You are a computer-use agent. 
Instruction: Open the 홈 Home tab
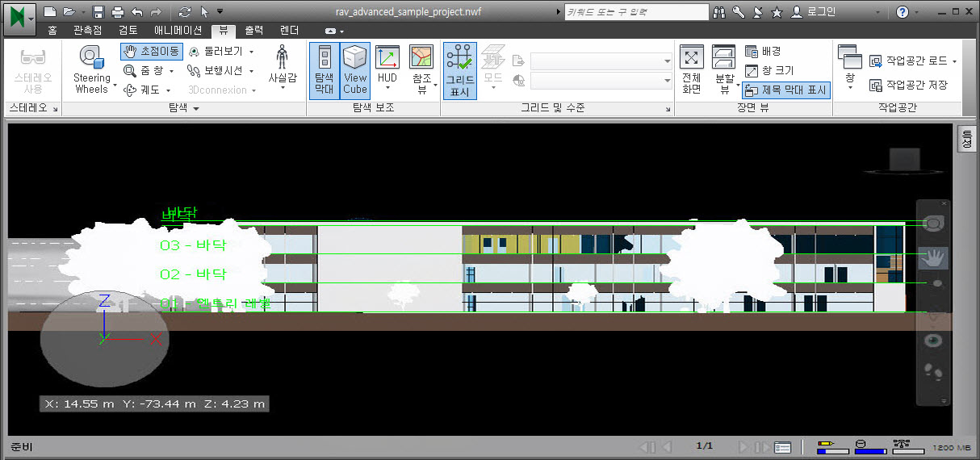[x=52, y=31]
